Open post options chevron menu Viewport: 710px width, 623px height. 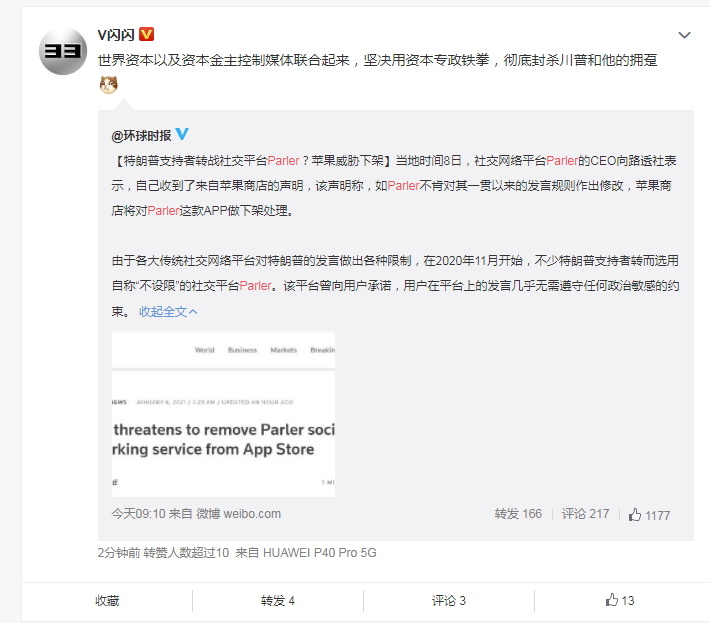point(684,35)
